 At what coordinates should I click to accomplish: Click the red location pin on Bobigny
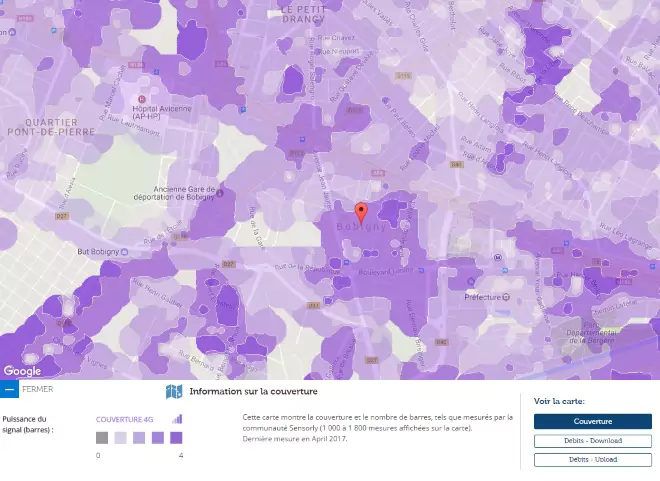(x=361, y=212)
